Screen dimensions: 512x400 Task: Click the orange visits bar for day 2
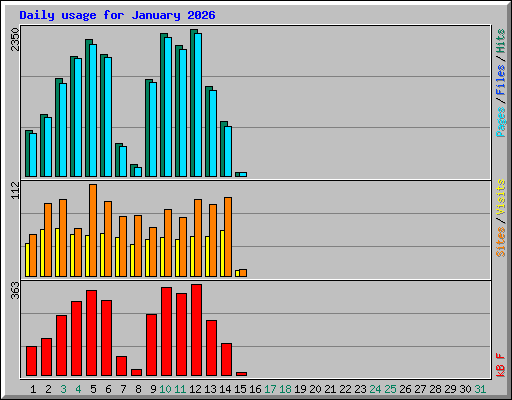[x=48, y=240]
